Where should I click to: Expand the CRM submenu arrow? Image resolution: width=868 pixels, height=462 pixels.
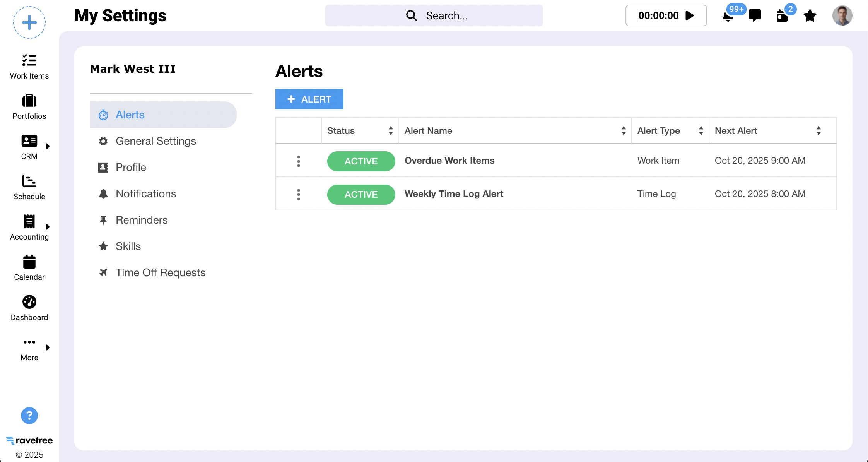click(48, 146)
